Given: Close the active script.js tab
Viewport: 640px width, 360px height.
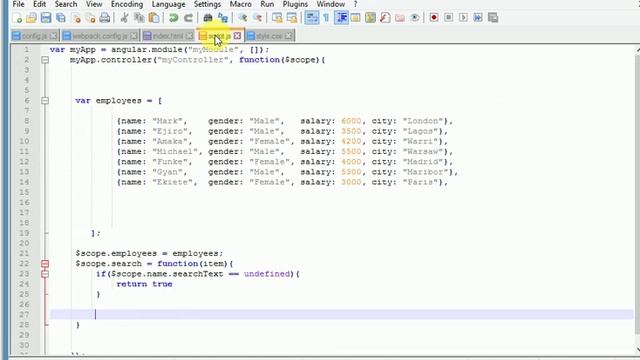Looking at the screenshot, I should (x=237, y=36).
